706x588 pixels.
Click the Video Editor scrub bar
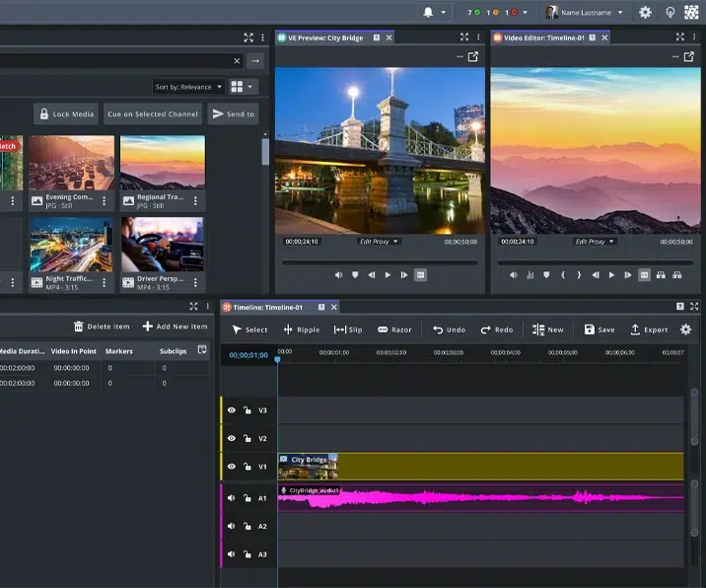(x=596, y=262)
